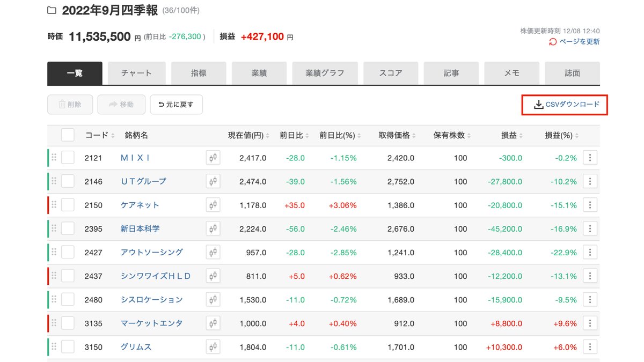
Task: Sort by the 損益(%) column
Action: pyautogui.click(x=562, y=135)
